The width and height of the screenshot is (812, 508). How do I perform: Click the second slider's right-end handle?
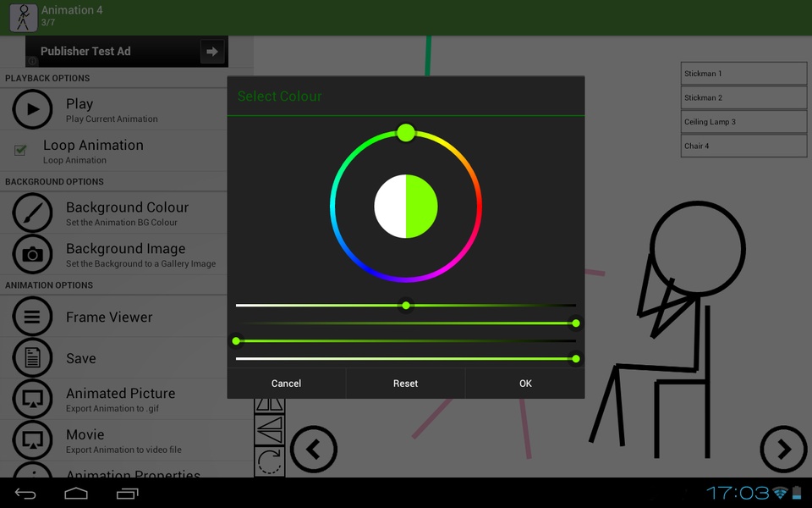click(x=576, y=323)
